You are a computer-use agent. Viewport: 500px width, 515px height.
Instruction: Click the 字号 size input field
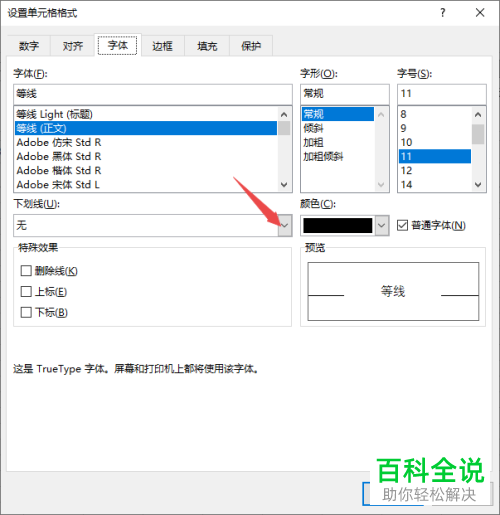tap(442, 94)
